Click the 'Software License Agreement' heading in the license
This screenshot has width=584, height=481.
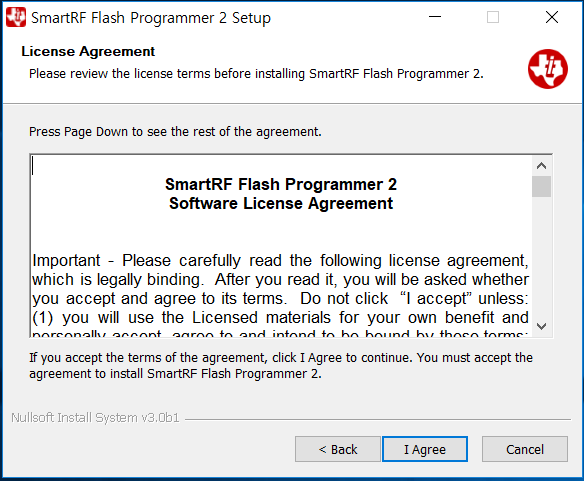click(281, 203)
